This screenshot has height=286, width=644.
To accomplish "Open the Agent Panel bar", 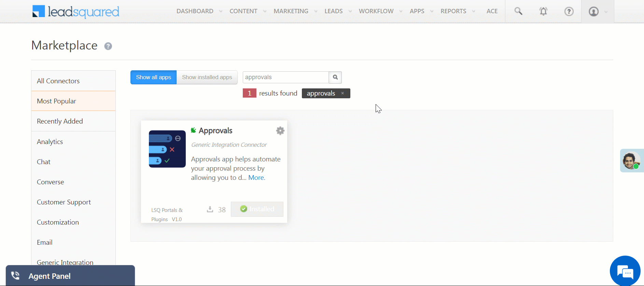I will (x=70, y=275).
